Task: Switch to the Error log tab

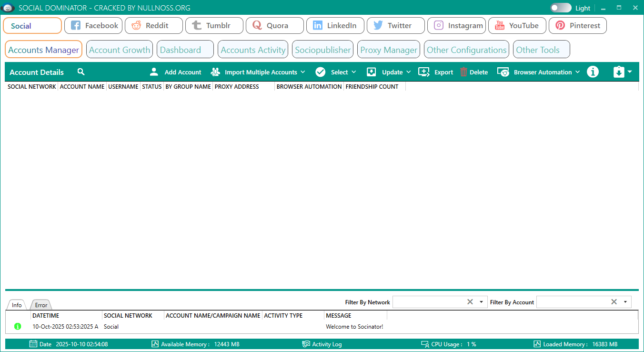Action: [41, 305]
